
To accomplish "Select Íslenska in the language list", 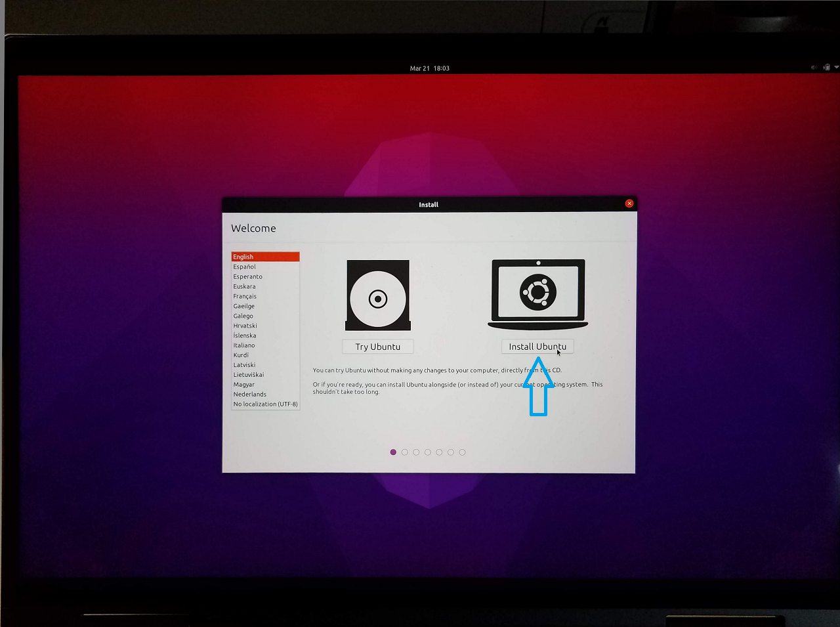I will [265, 335].
